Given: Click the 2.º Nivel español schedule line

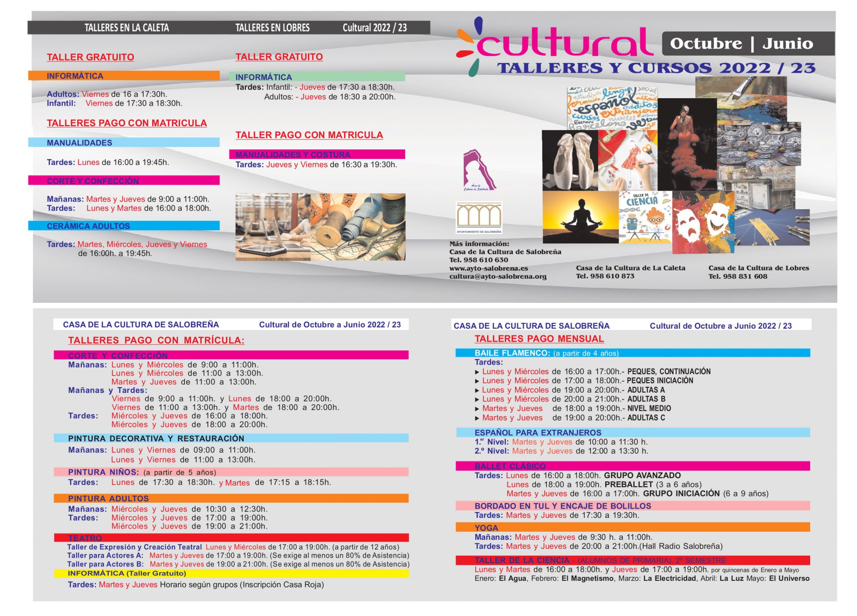Looking at the screenshot, I should [x=561, y=451].
